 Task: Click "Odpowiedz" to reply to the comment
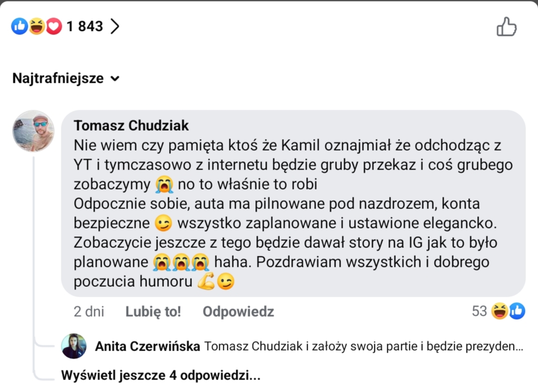[x=238, y=312]
